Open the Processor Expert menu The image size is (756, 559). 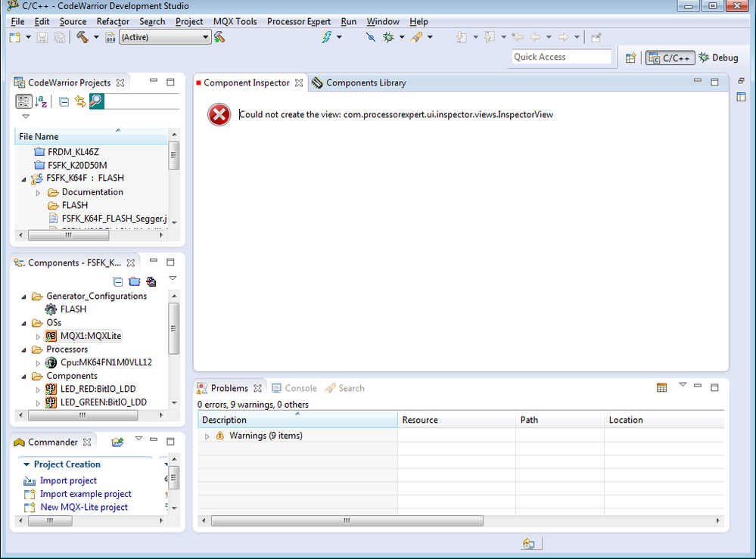[x=298, y=22]
